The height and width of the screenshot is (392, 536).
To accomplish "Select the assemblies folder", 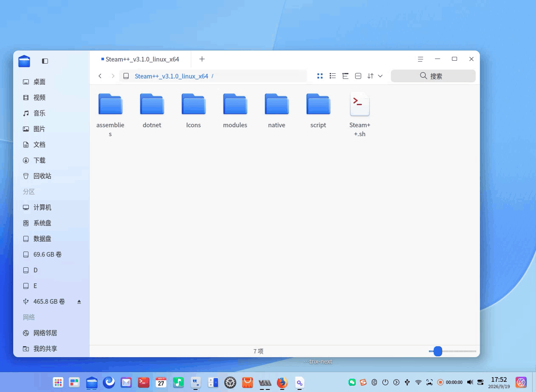I will pyautogui.click(x=110, y=115).
